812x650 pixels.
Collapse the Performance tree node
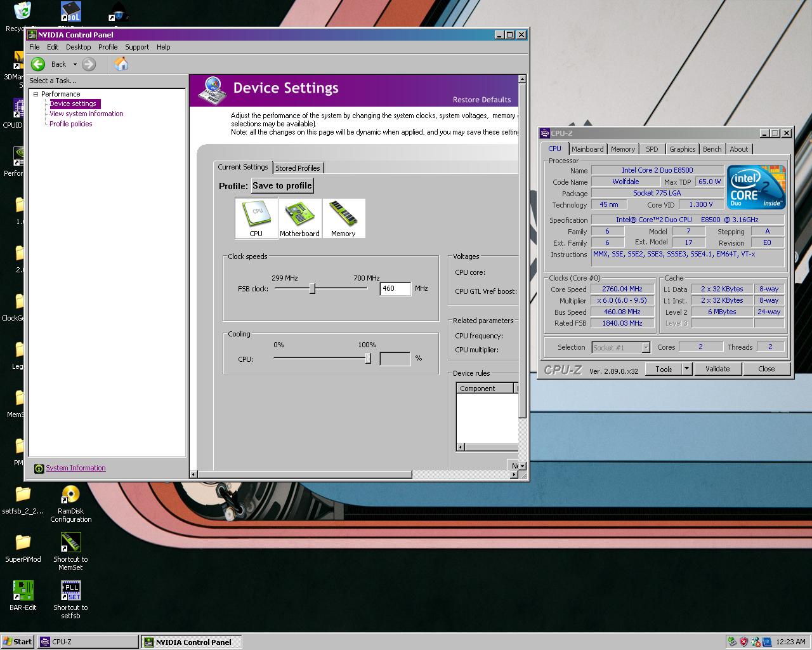[36, 94]
